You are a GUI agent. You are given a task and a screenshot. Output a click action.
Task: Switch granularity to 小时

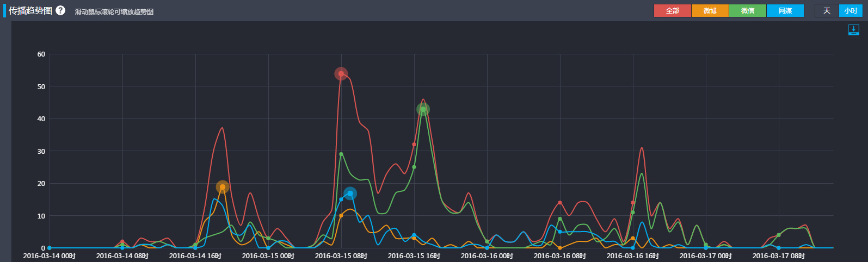tap(851, 11)
